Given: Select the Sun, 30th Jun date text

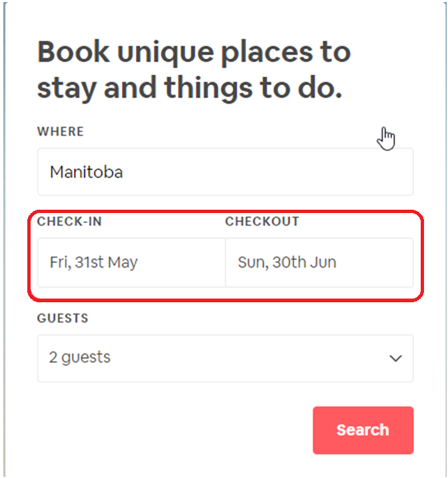Looking at the screenshot, I should [287, 262].
